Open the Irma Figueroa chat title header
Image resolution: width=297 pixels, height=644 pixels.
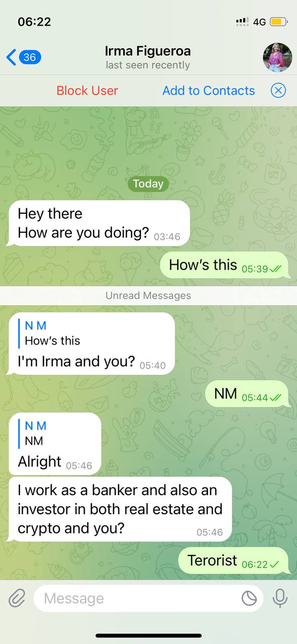tap(148, 57)
